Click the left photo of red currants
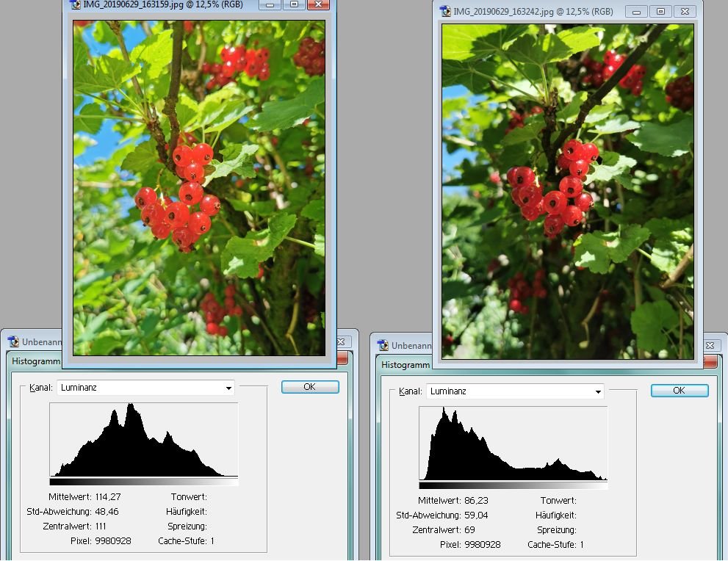 199,188
